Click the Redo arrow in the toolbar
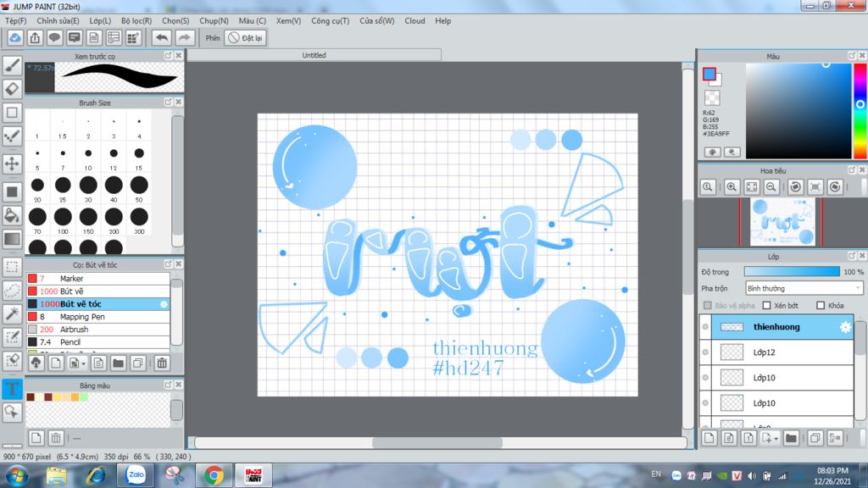 pyautogui.click(x=184, y=37)
